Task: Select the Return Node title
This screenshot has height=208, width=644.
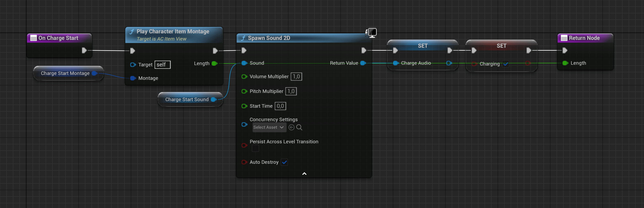Action: (584, 38)
